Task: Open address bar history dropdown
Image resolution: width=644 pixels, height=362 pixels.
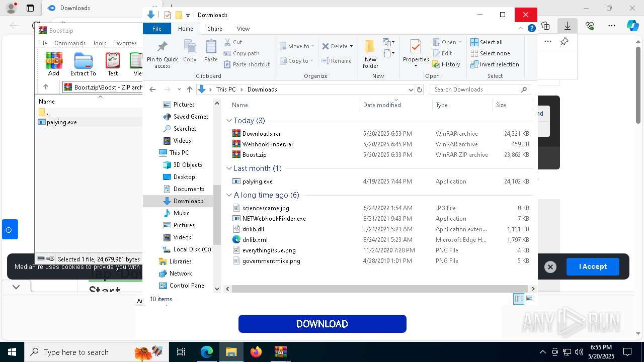Action: coord(411,89)
